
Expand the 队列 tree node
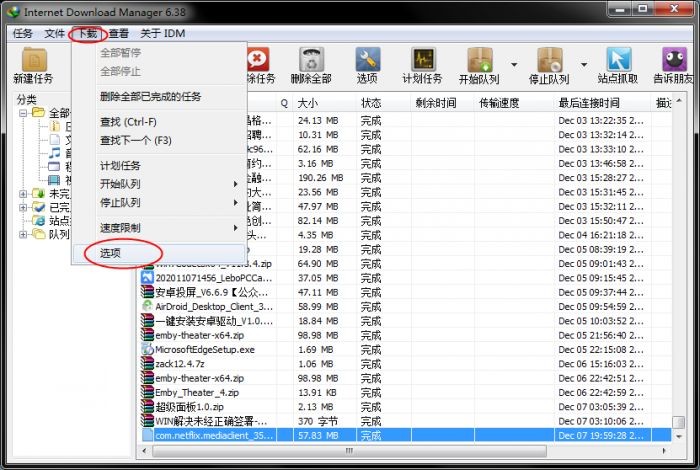tap(23, 234)
